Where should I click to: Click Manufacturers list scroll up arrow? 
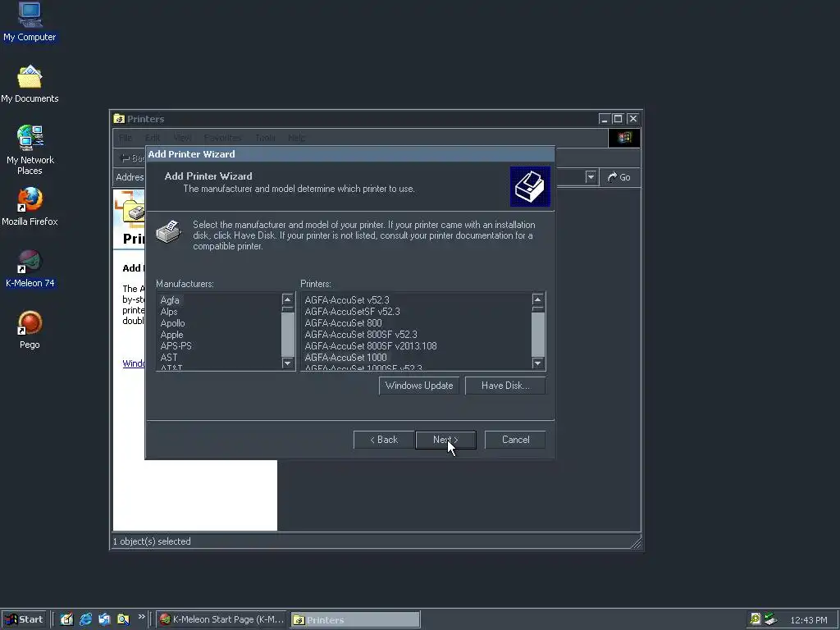click(x=288, y=299)
